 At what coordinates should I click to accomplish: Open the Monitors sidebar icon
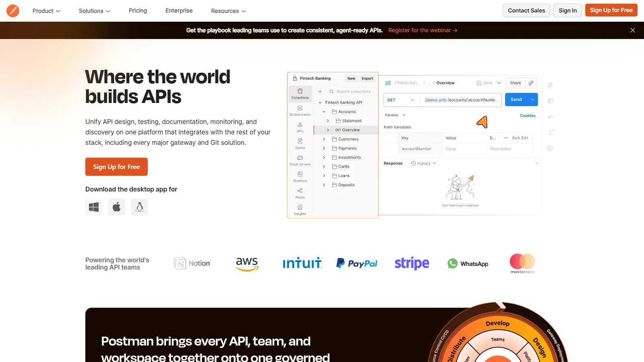300,177
